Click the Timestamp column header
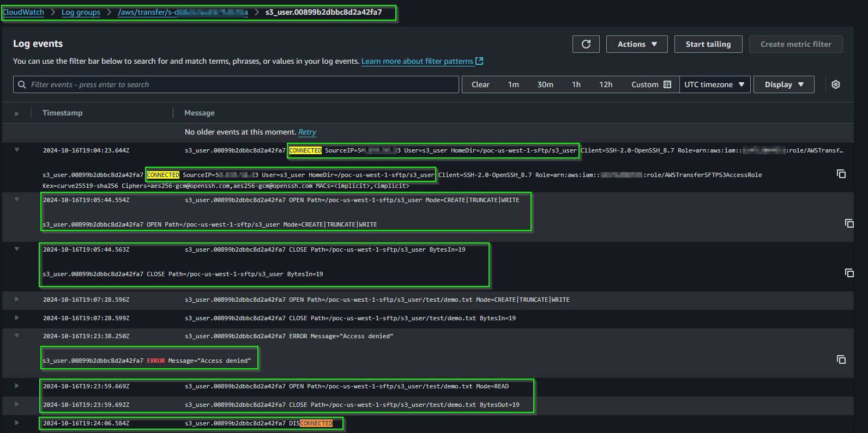The image size is (868, 433). [63, 113]
